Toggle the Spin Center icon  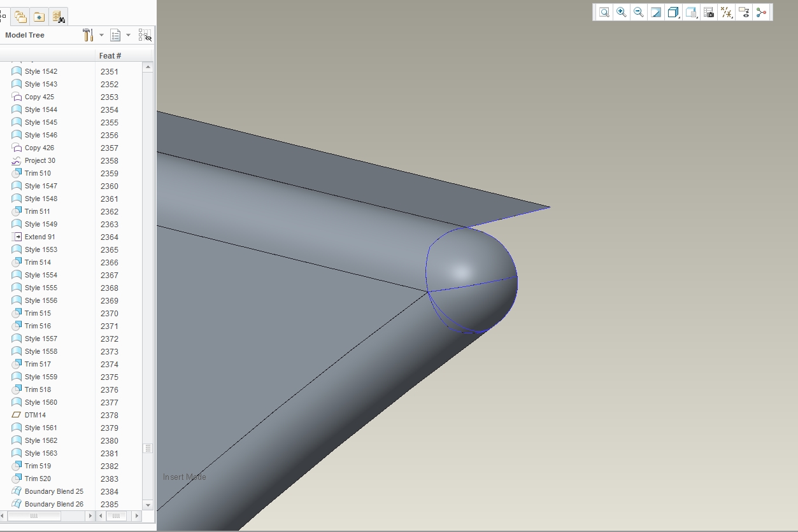(760, 12)
